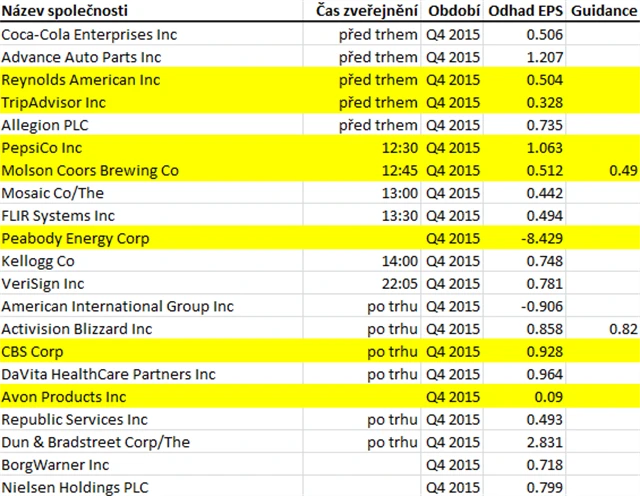Select the Nielsen Holdings PLC cell

point(74,487)
